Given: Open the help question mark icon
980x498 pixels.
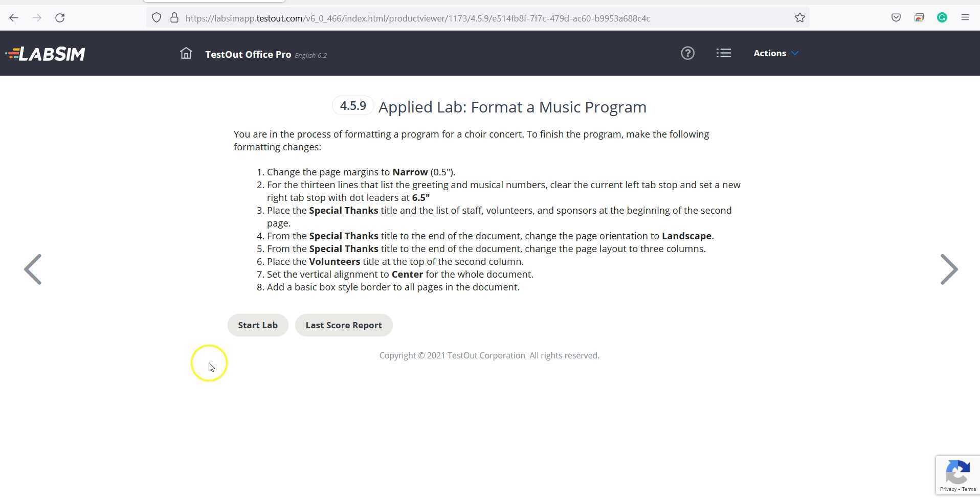Looking at the screenshot, I should [687, 53].
